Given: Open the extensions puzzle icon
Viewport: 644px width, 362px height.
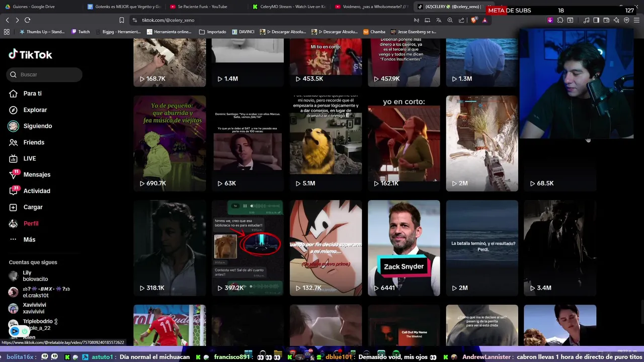Looking at the screenshot, I should point(560,20).
